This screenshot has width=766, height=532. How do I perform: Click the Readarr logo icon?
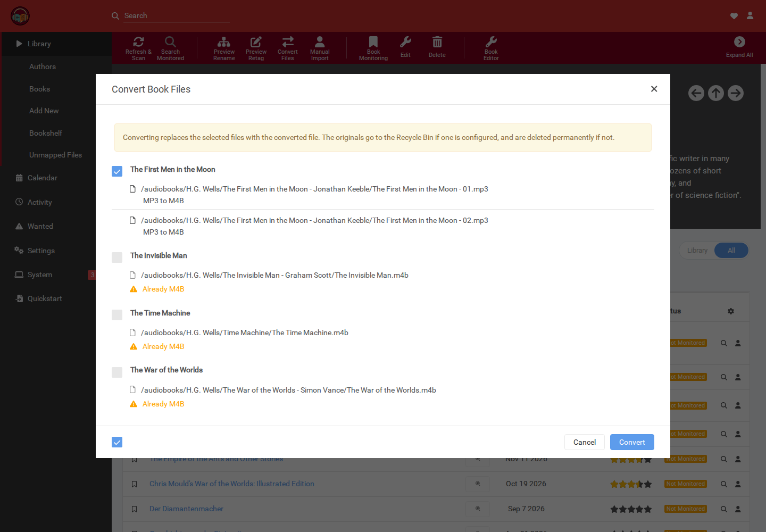20,16
